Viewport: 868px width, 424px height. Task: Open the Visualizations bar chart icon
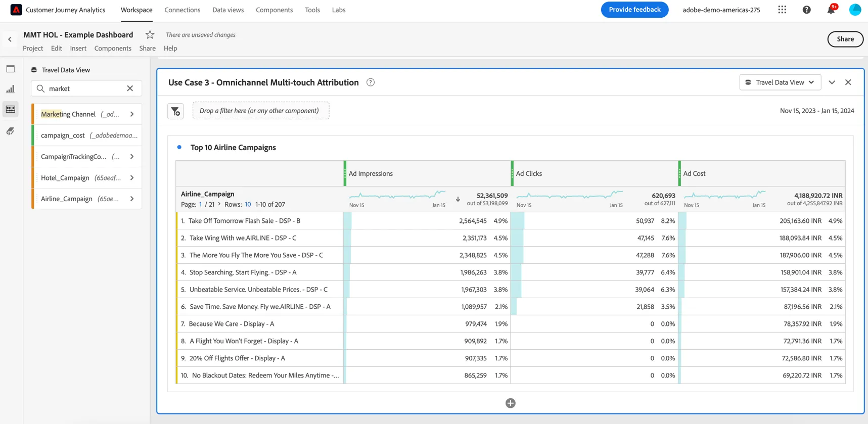[11, 89]
